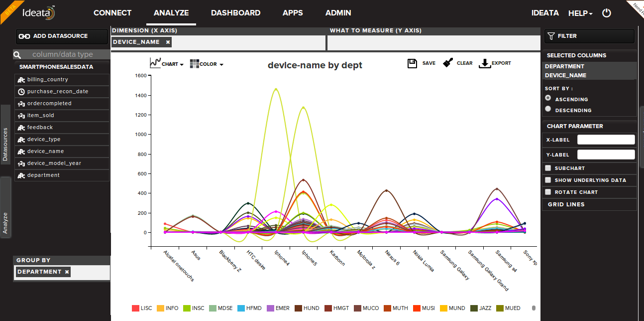
Task: Click the MUED legend entry
Action: point(508,308)
